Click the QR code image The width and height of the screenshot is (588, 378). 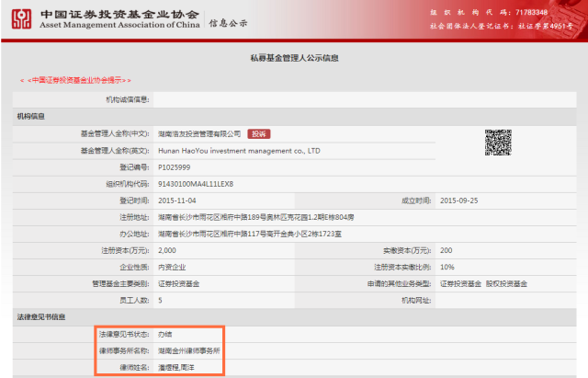click(498, 142)
